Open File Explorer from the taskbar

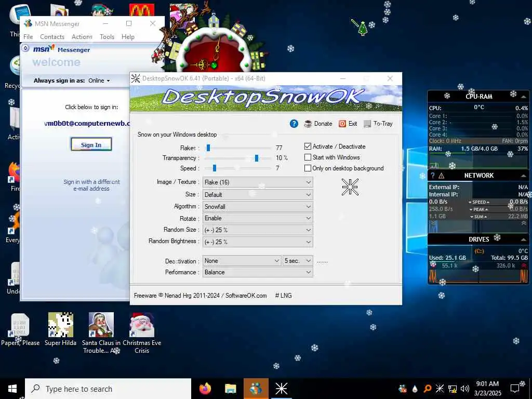coord(230,389)
